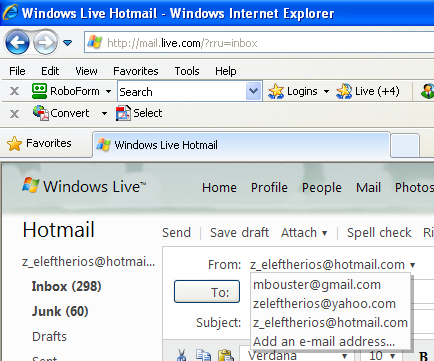Viewport: 434px width, 361px height.
Task: Click the Favorites star button
Action: [39, 143]
